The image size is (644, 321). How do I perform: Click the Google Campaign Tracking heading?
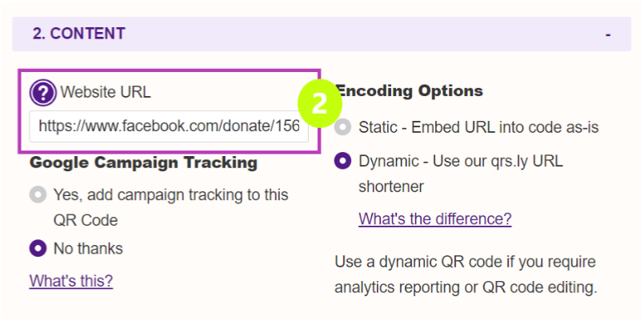coord(143,163)
